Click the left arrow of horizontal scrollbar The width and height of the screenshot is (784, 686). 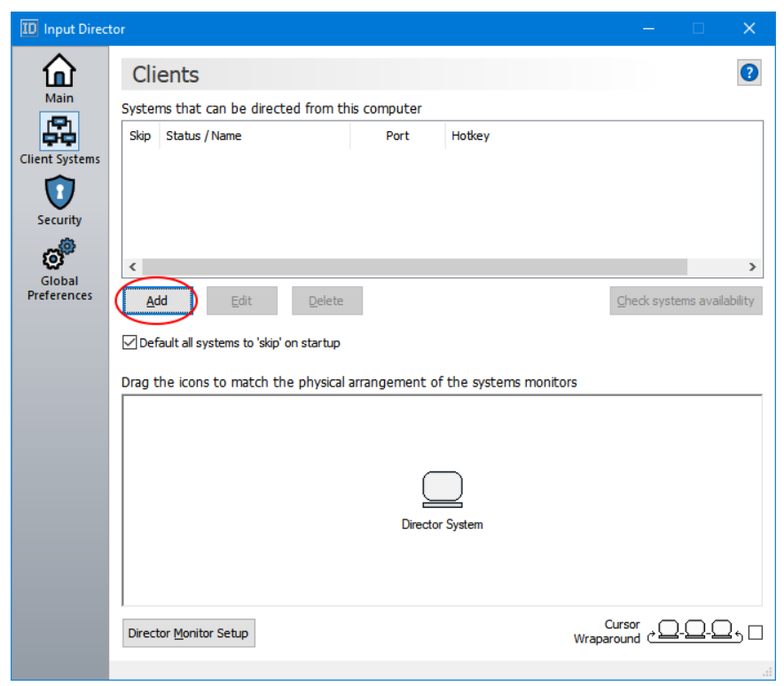[132, 267]
